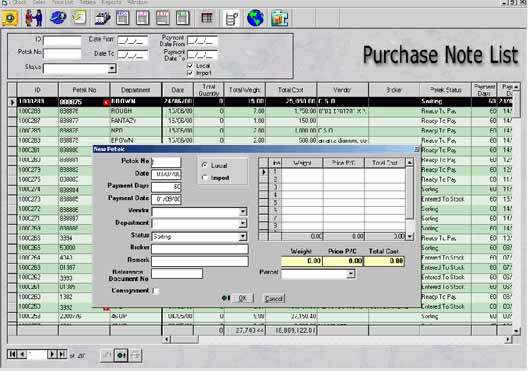
Task: Click the OK button in dialog
Action: (242, 298)
